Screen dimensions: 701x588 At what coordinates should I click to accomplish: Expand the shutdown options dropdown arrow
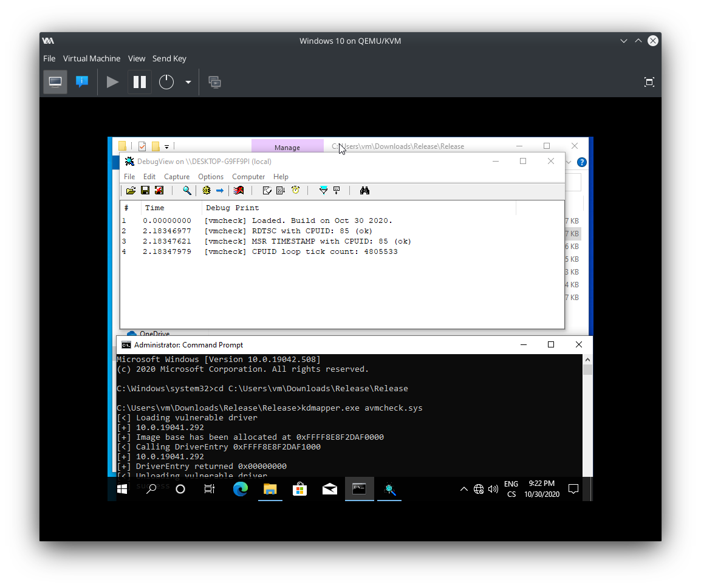[188, 82]
